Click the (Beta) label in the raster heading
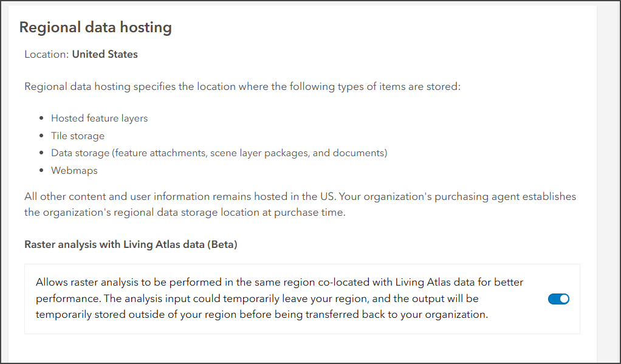 tap(221, 245)
